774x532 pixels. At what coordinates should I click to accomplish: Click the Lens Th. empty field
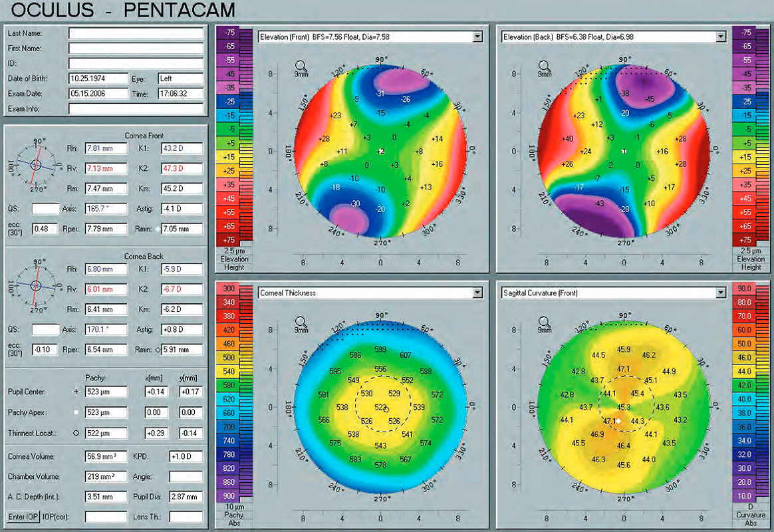tap(186, 517)
